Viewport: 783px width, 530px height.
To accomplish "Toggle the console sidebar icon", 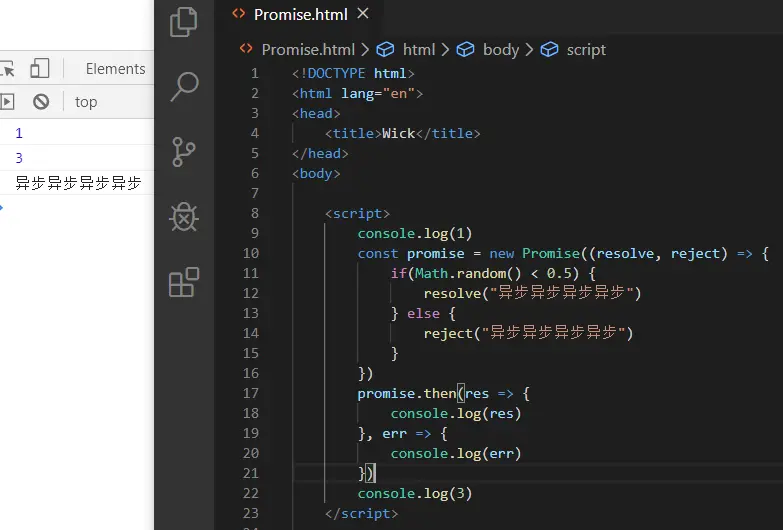I will click(x=6, y=102).
